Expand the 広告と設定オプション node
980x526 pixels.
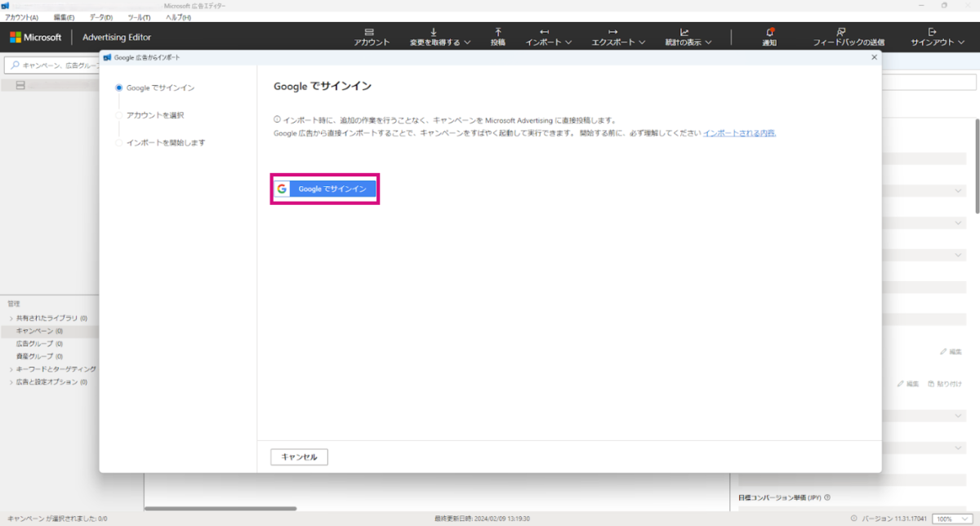click(11, 381)
